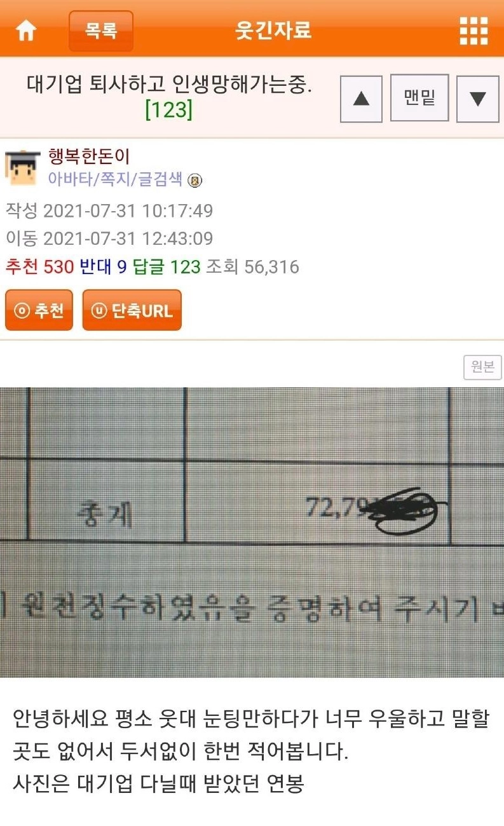Open 아바타/쪽지/글검색 user options

point(116,180)
